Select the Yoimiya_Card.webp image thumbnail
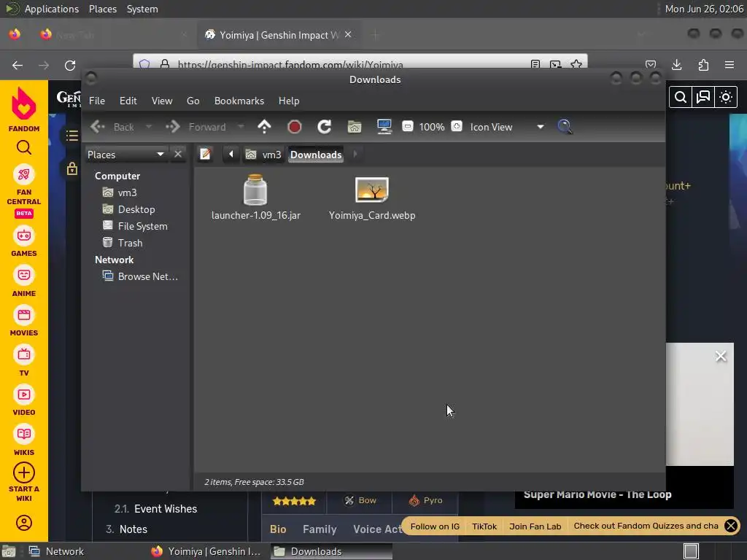This screenshot has height=560, width=747. 372,190
